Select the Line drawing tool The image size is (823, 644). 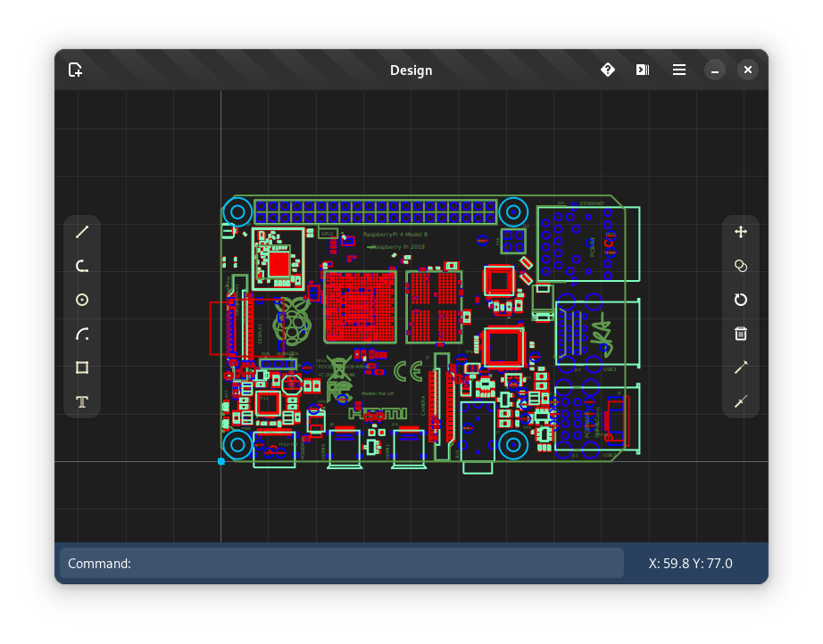click(82, 232)
